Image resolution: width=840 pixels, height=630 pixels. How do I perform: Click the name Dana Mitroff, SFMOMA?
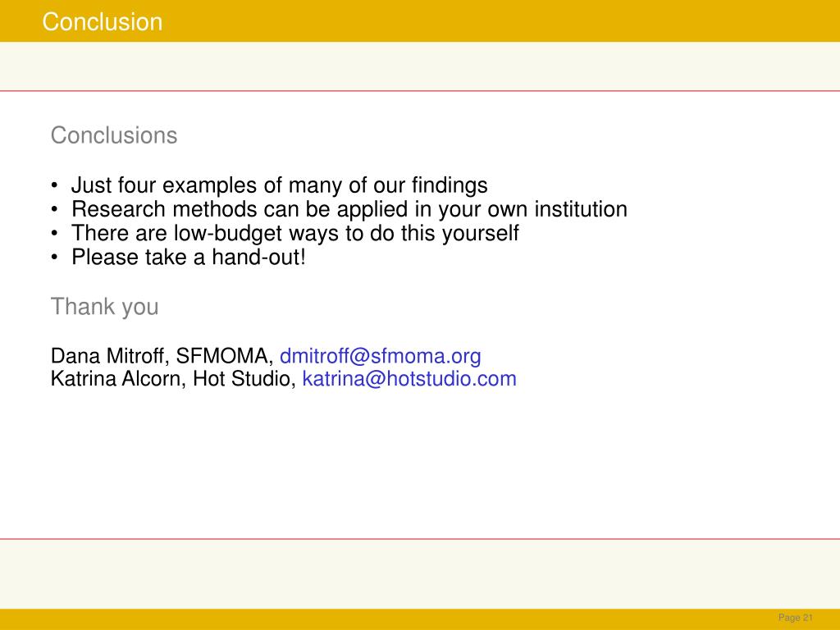tap(162, 356)
